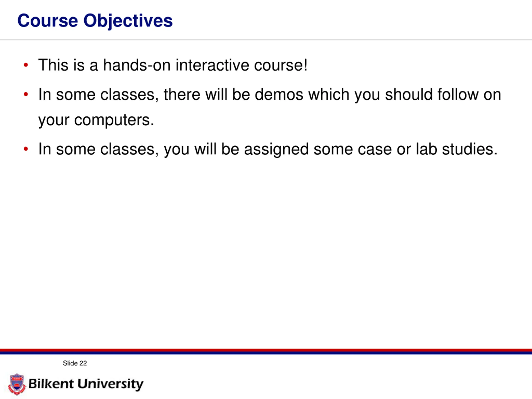Select the Slide 22 label
The height and width of the screenshot is (399, 532).
[75, 363]
